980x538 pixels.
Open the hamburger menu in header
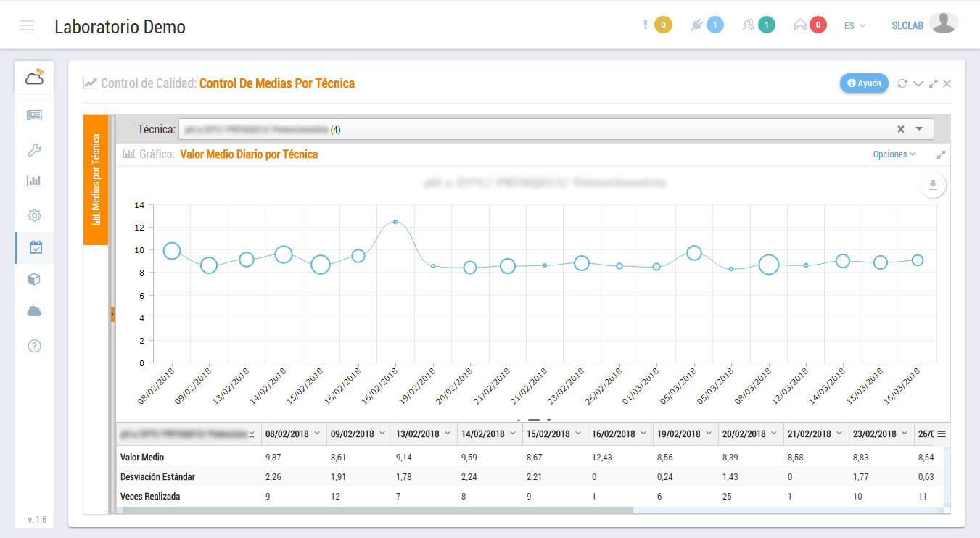tap(27, 26)
